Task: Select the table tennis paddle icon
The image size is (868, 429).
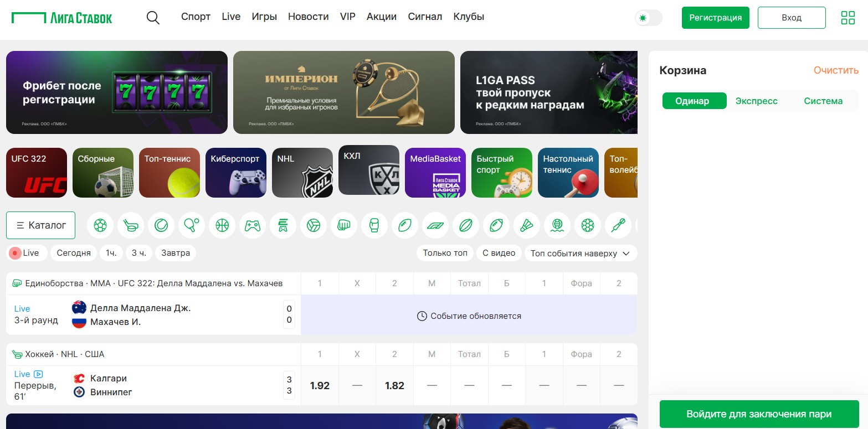Action: click(192, 225)
